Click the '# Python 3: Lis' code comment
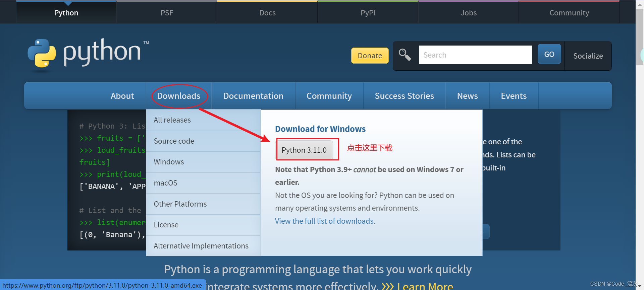This screenshot has width=644, height=290. click(112, 126)
